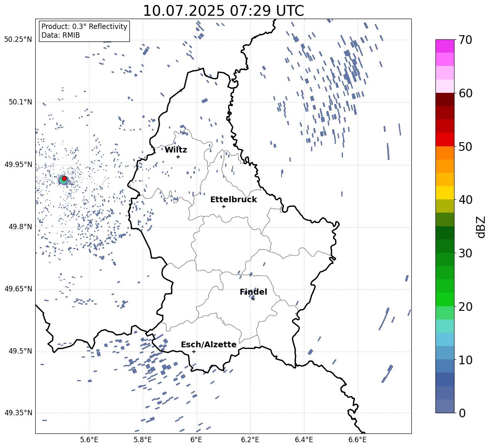Click the 49.65°N latitude label
The height and width of the screenshot is (448, 491).
(18, 289)
